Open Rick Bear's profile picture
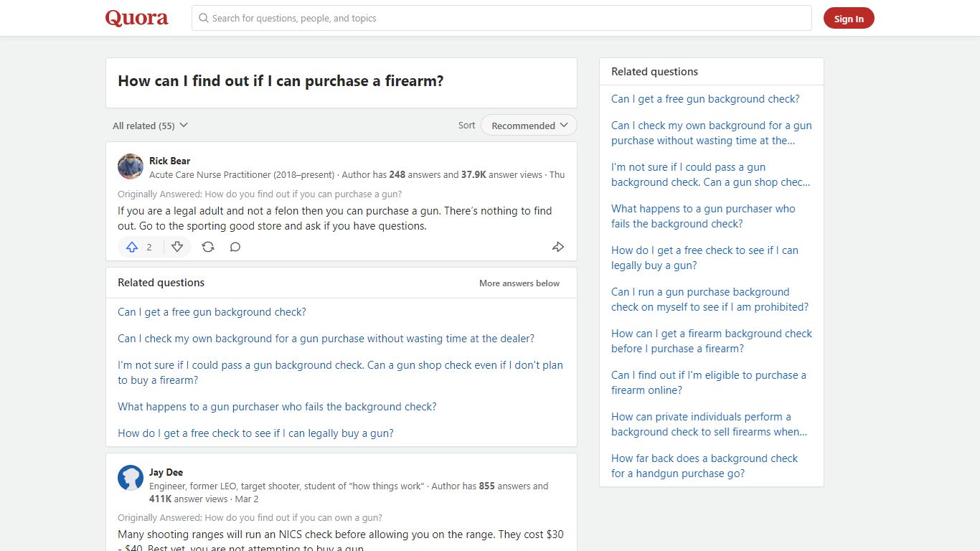The height and width of the screenshot is (551, 980). (x=131, y=166)
